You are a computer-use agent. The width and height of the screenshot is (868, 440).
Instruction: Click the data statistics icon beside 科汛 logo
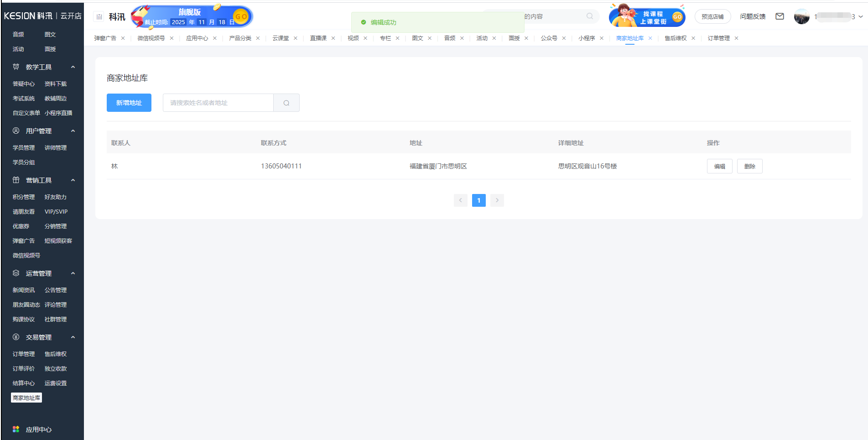(99, 16)
